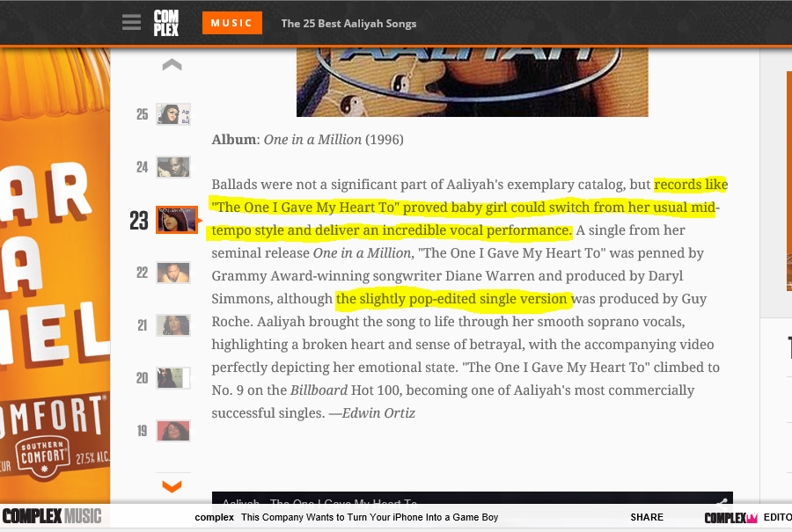This screenshot has height=532, width=792.
Task: Select song number 22 thumbnail
Action: (x=173, y=273)
